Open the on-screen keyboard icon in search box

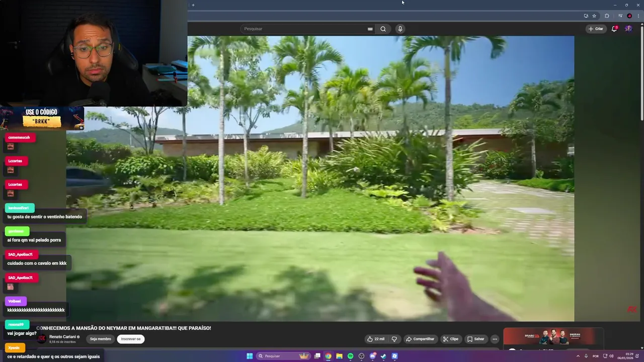click(x=370, y=29)
